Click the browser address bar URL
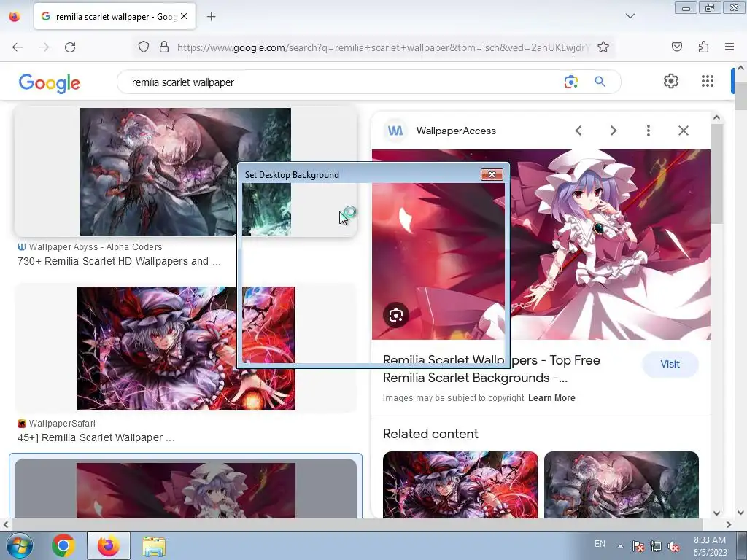 (x=384, y=47)
